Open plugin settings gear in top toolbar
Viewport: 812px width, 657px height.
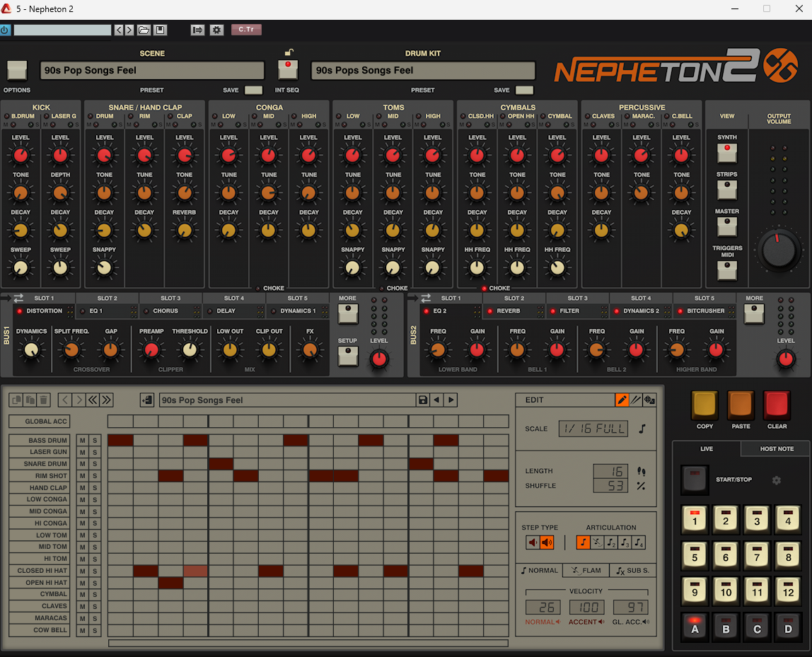point(216,30)
